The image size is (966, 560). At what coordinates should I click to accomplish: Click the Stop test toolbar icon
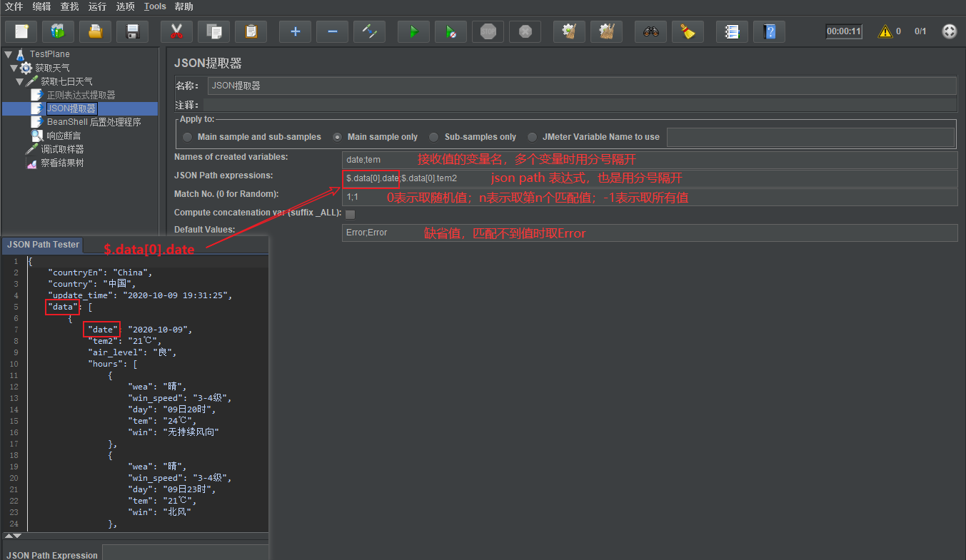click(x=488, y=31)
